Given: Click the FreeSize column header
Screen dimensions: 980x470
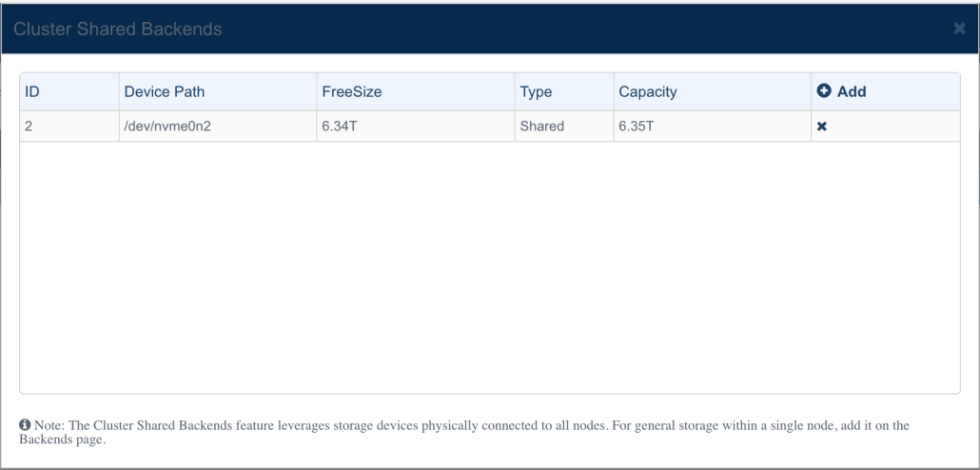Looking at the screenshot, I should 416,92.
